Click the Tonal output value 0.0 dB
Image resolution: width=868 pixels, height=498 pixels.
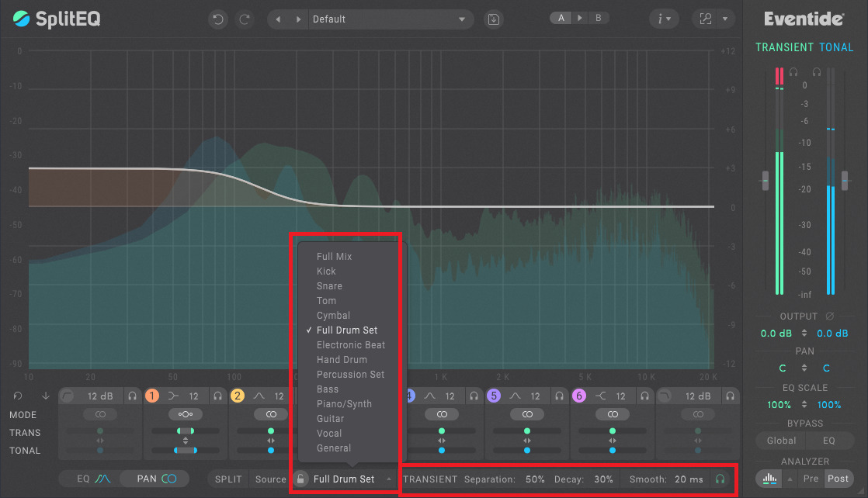point(832,334)
